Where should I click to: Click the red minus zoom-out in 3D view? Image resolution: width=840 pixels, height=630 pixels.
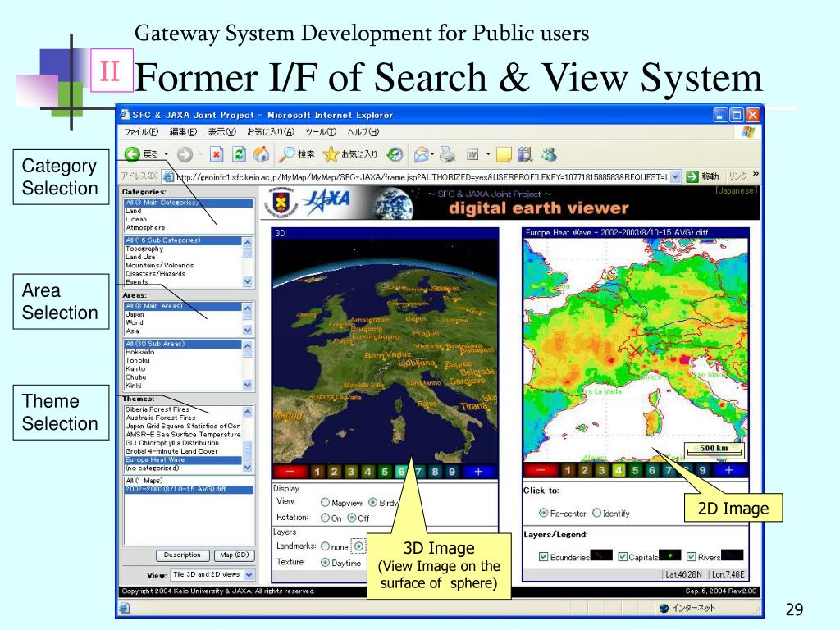[290, 472]
